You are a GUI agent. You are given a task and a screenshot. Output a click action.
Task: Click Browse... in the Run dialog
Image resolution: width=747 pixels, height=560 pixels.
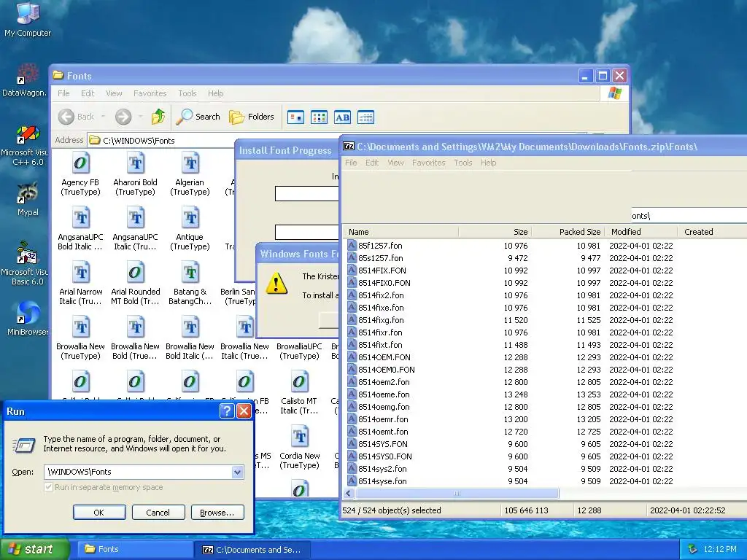coord(217,513)
